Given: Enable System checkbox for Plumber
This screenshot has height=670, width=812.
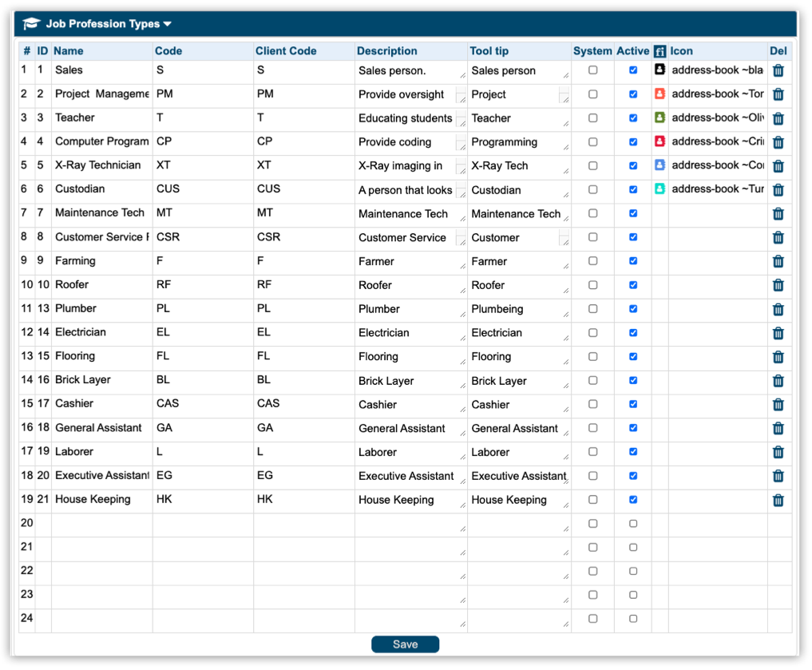Looking at the screenshot, I should pyautogui.click(x=592, y=309).
